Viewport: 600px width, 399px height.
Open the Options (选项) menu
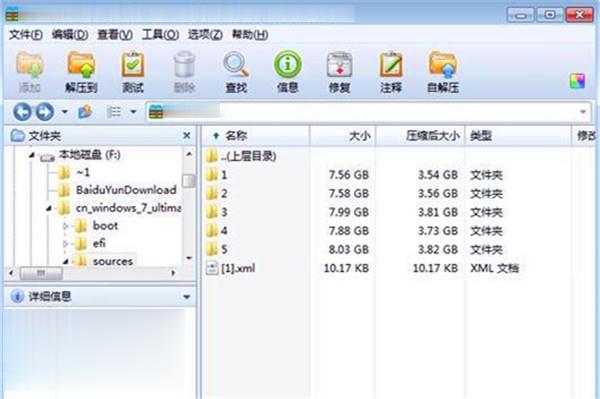[x=205, y=35]
